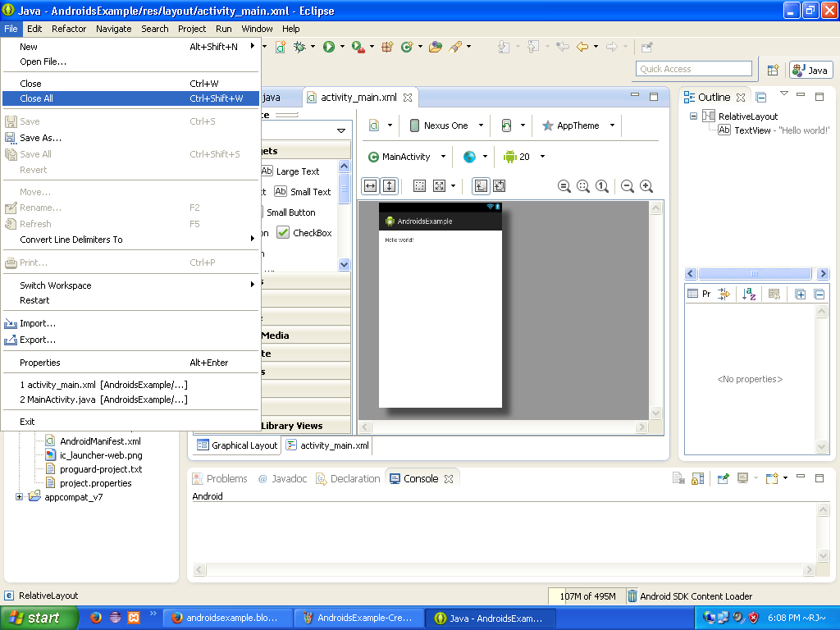Screen dimensions: 840x630
Task: Choose Import from File menu
Action: (x=130, y=323)
